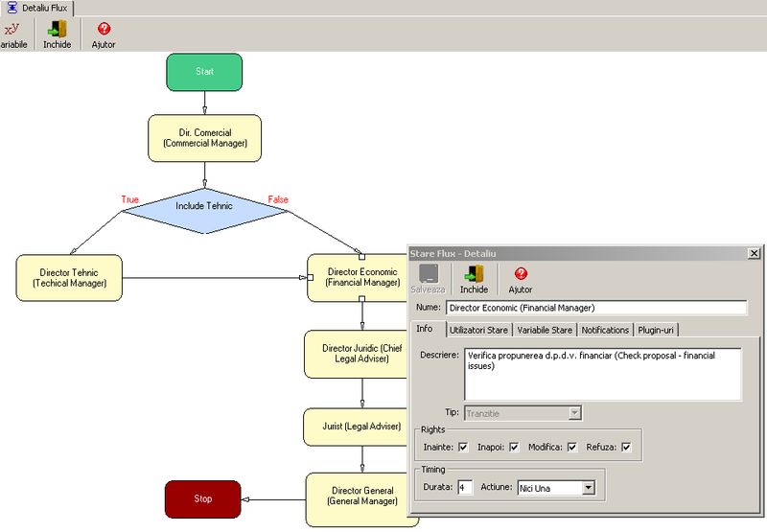This screenshot has height=532, width=767.
Task: Switch to Utilizatori Stare tab
Action: click(x=478, y=330)
